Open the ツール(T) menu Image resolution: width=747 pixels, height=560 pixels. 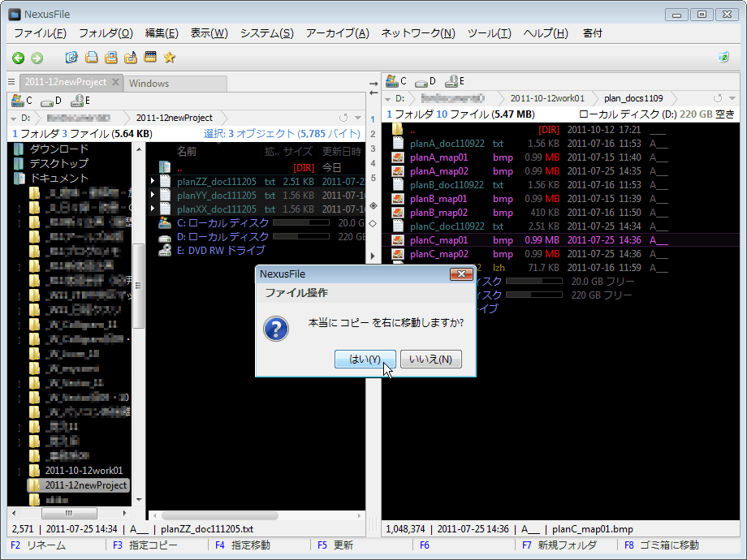pyautogui.click(x=490, y=33)
